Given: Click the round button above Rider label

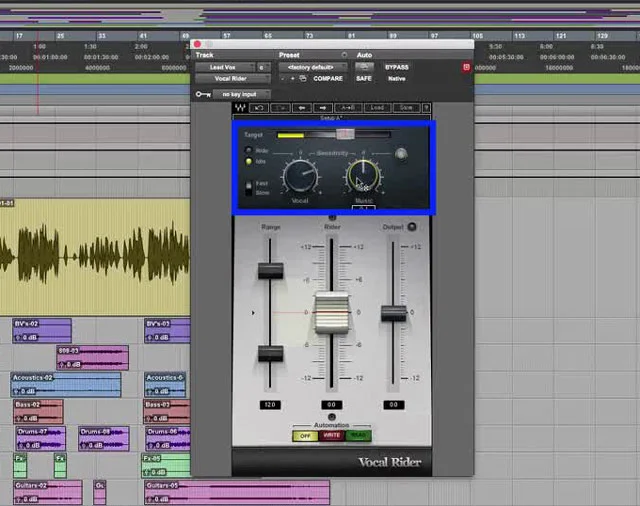Looking at the screenshot, I should [332, 217].
